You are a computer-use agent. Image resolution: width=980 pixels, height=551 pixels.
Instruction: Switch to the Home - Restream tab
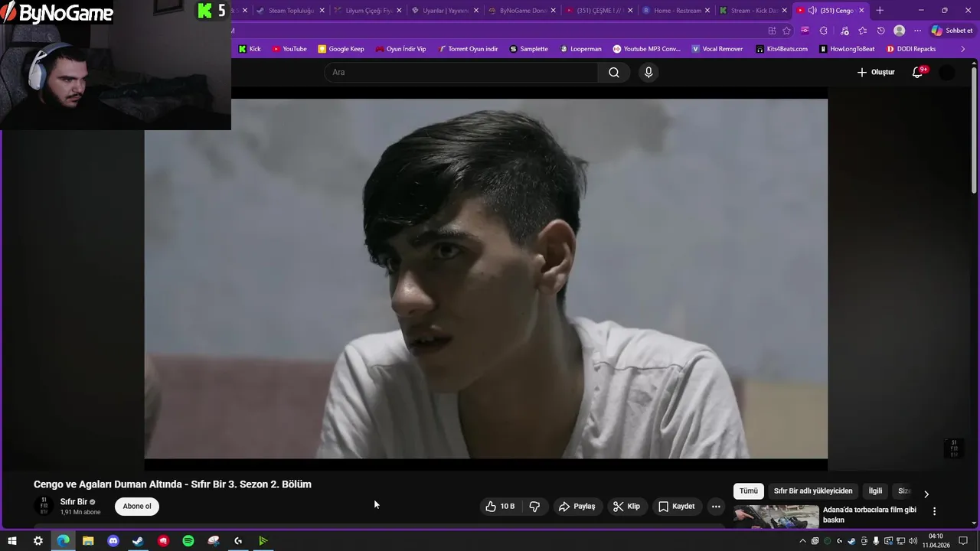click(676, 11)
